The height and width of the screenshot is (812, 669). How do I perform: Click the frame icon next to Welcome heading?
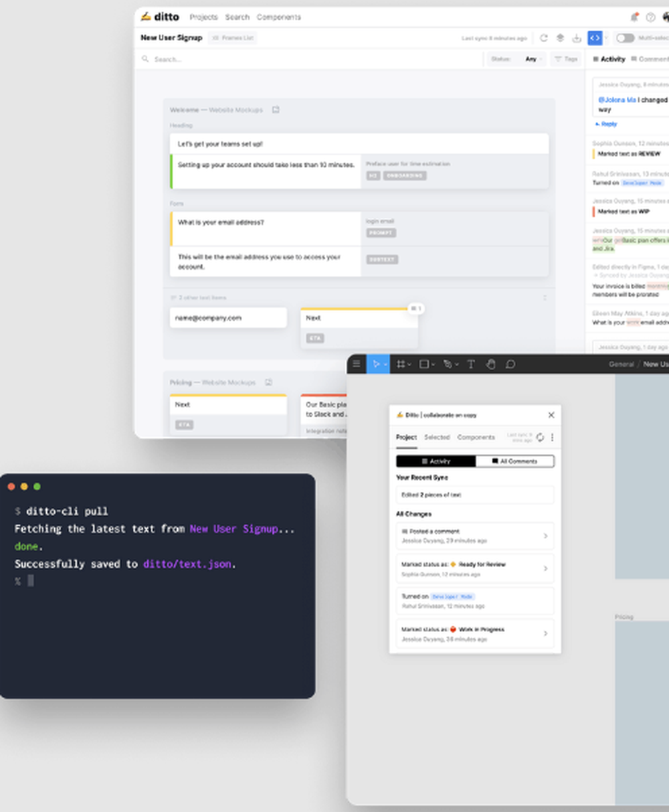tap(275, 110)
